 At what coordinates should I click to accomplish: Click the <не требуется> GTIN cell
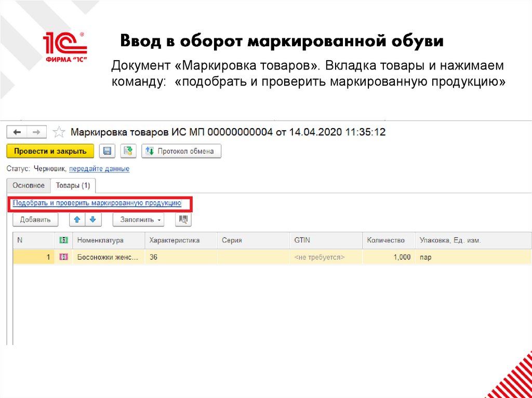pos(326,257)
